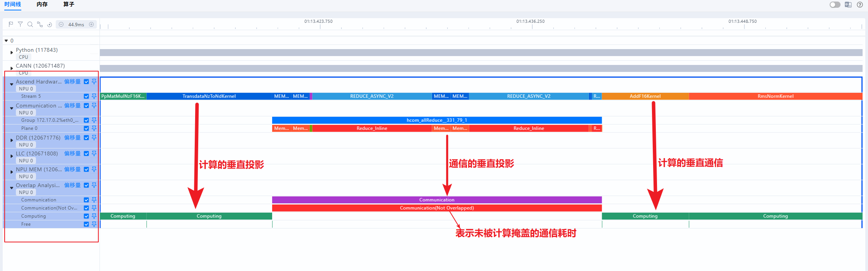This screenshot has width=868, height=271.
Task: Select the hcom_allReduce__331_79_1 slice
Action: coord(437,120)
